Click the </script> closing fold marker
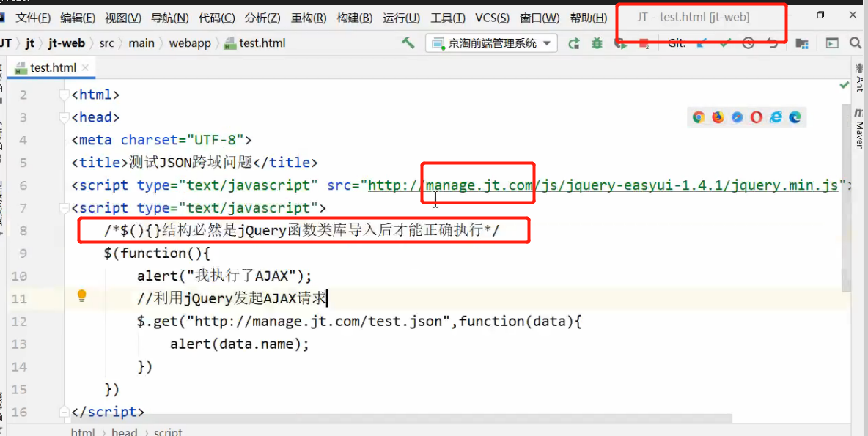This screenshot has width=868, height=436. click(x=65, y=413)
